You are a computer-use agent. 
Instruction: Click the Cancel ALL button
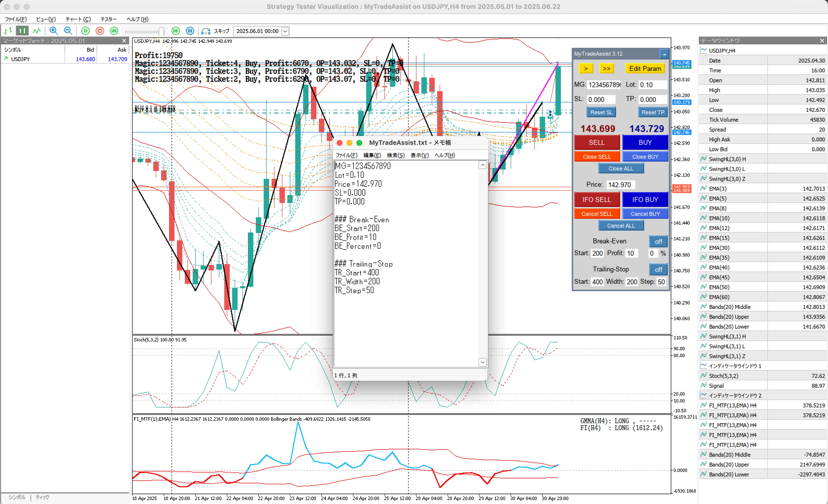pos(621,226)
